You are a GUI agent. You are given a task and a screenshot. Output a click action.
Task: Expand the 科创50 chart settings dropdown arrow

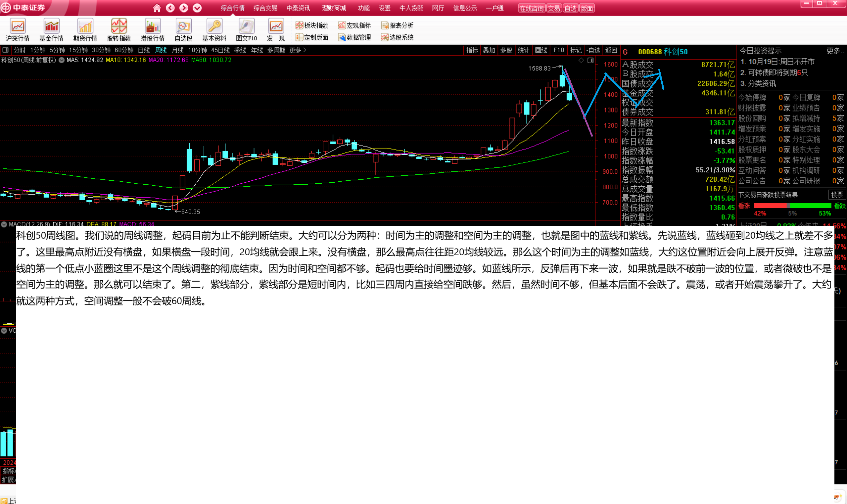tap(62, 60)
